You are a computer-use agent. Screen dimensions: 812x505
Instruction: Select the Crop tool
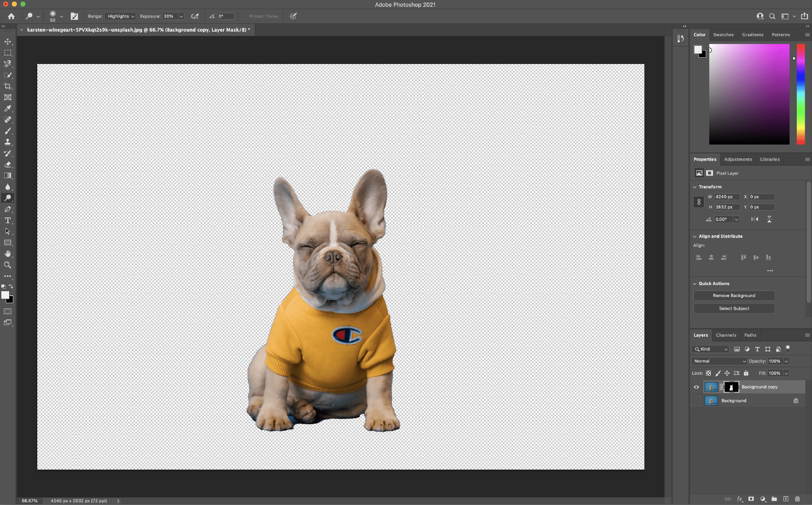[8, 86]
